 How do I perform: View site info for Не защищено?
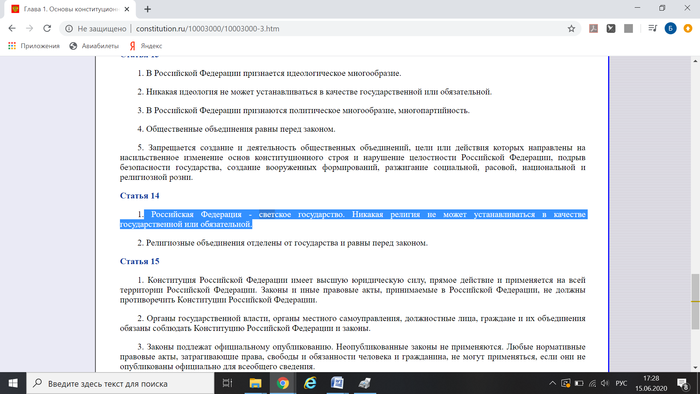click(x=69, y=29)
